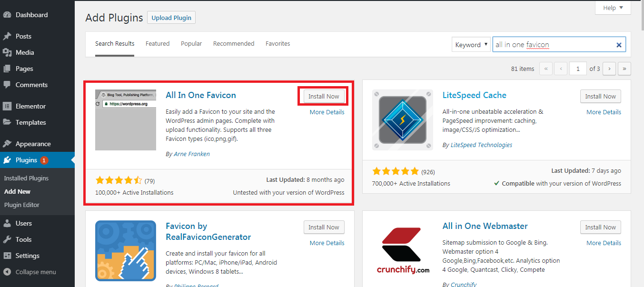Click 'Untested with your version of WordPress'
The width and height of the screenshot is (644, 287).
[288, 193]
